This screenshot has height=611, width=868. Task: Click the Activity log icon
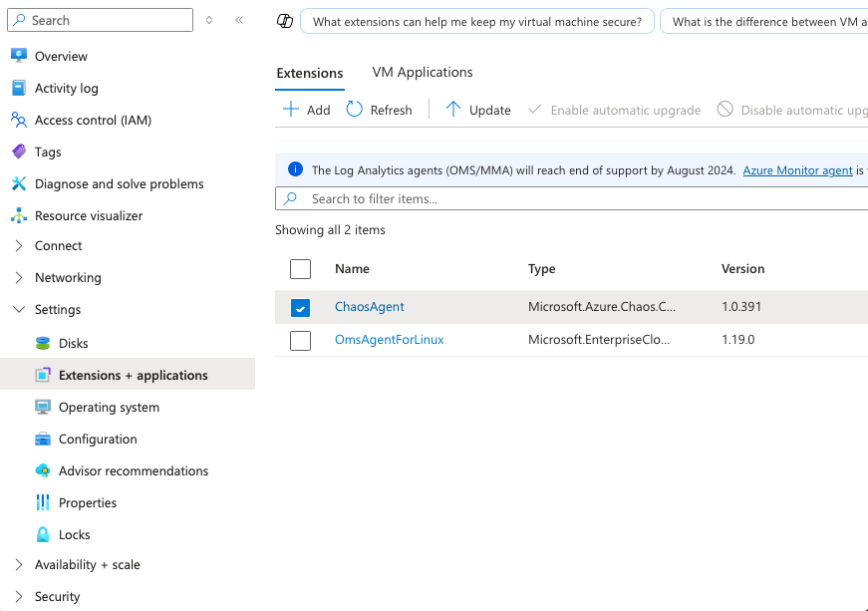click(18, 88)
